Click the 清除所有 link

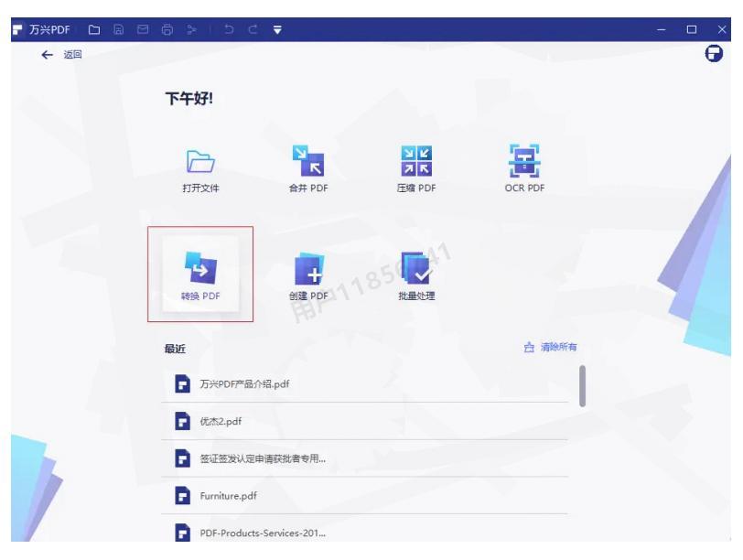click(559, 347)
